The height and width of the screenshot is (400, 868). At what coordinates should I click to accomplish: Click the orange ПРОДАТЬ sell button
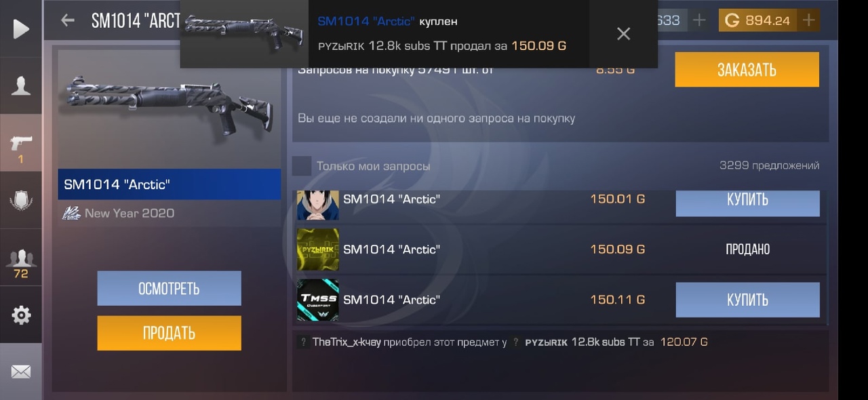click(x=169, y=333)
